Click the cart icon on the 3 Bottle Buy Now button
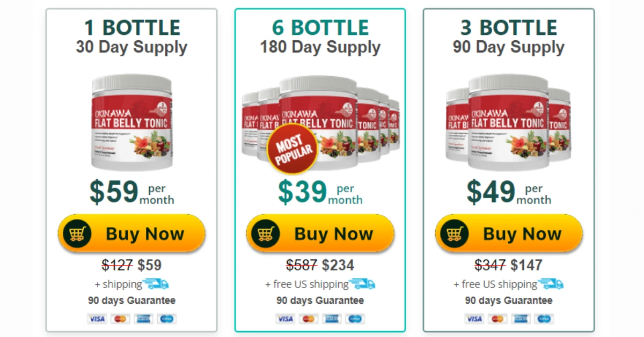The image size is (644, 337). tap(455, 234)
